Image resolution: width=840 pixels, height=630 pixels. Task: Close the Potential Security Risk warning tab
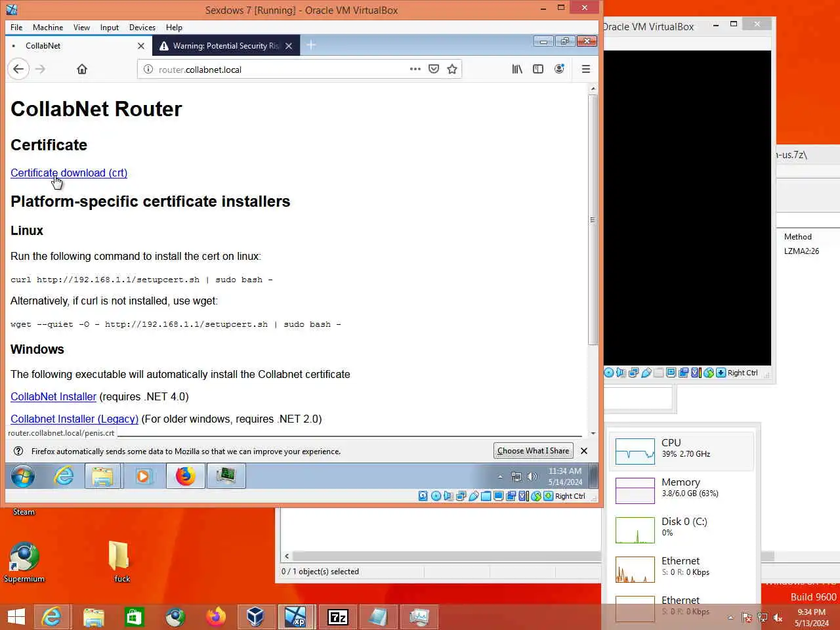click(289, 46)
